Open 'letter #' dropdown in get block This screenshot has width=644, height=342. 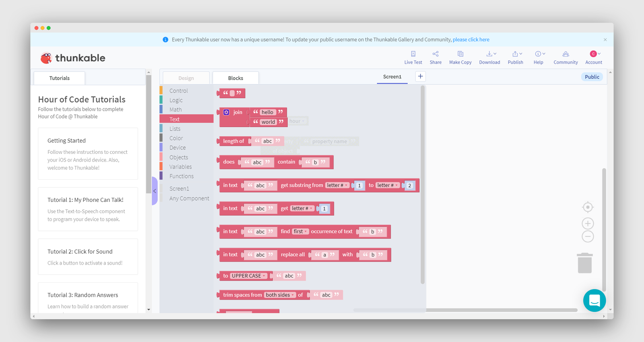click(302, 208)
